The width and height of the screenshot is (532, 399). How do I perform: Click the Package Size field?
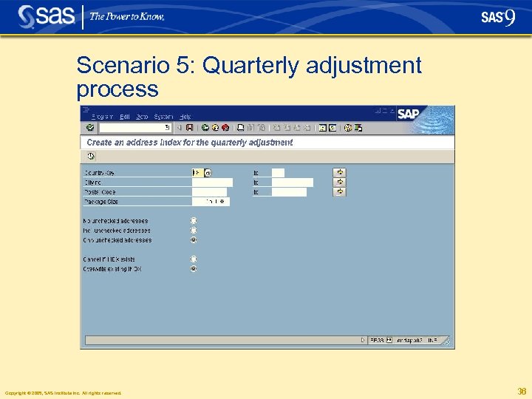point(211,202)
